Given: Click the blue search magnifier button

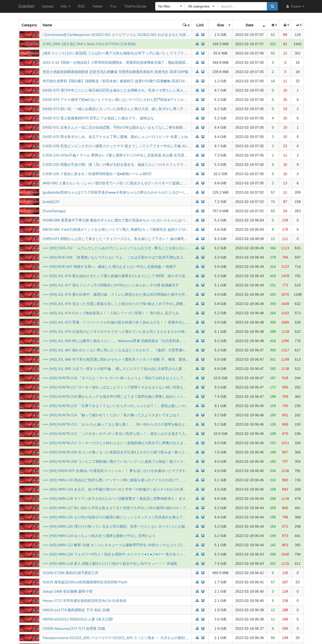Looking at the screenshot, I should click(x=272, y=6).
